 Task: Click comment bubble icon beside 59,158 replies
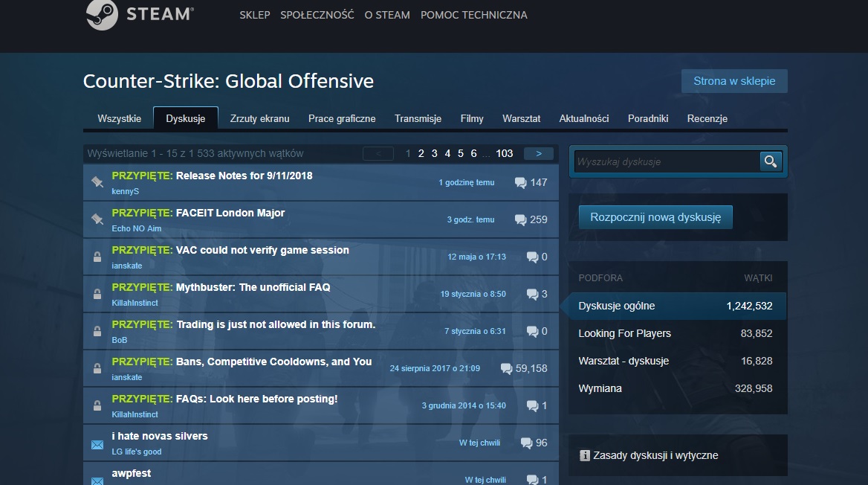point(506,368)
